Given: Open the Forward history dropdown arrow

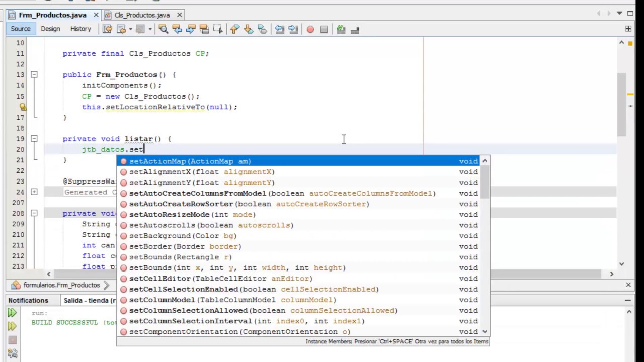Looking at the screenshot, I should click(150, 29).
